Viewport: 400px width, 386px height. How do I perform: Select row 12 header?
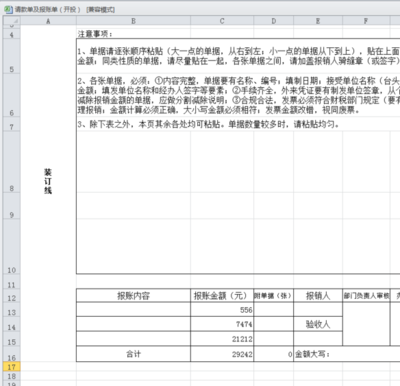click(11, 296)
